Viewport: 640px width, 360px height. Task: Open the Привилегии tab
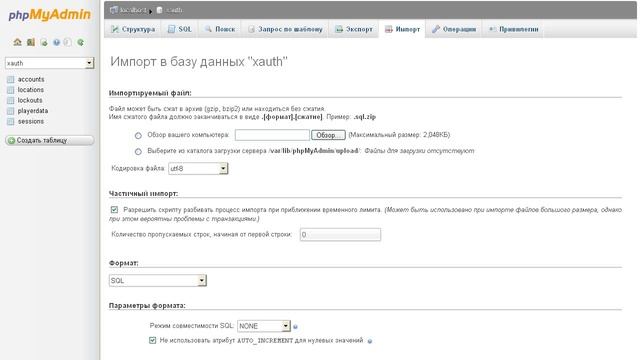point(513,29)
